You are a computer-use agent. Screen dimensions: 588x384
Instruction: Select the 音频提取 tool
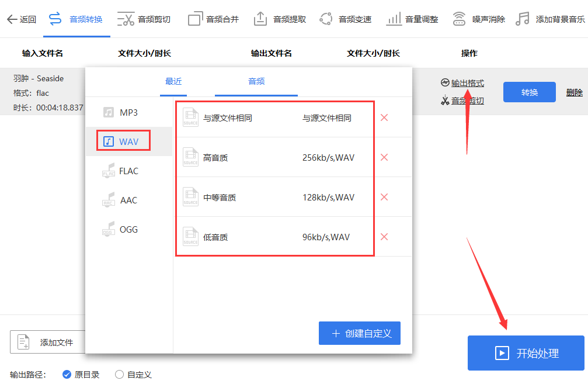pos(281,18)
